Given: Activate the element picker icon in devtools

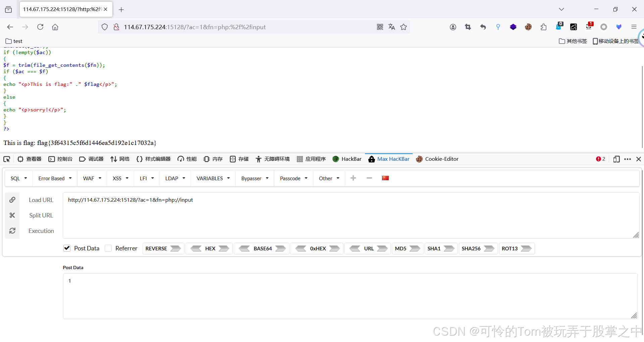Looking at the screenshot, I should coord(7,159).
